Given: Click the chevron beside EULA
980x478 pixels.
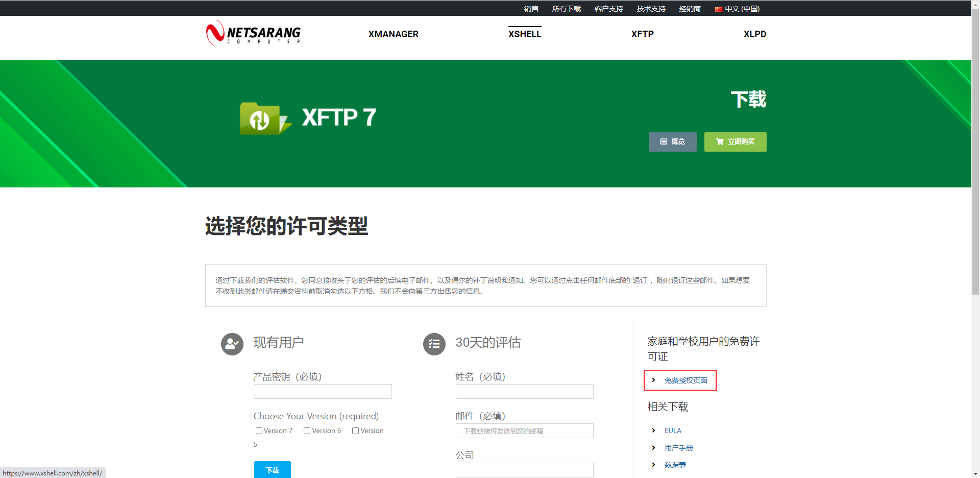Looking at the screenshot, I should [x=653, y=431].
